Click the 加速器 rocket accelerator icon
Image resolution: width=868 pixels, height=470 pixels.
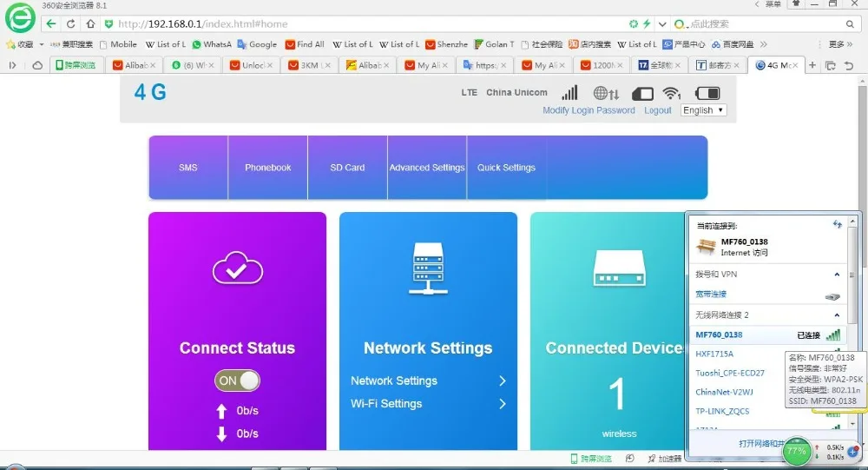(x=665, y=459)
